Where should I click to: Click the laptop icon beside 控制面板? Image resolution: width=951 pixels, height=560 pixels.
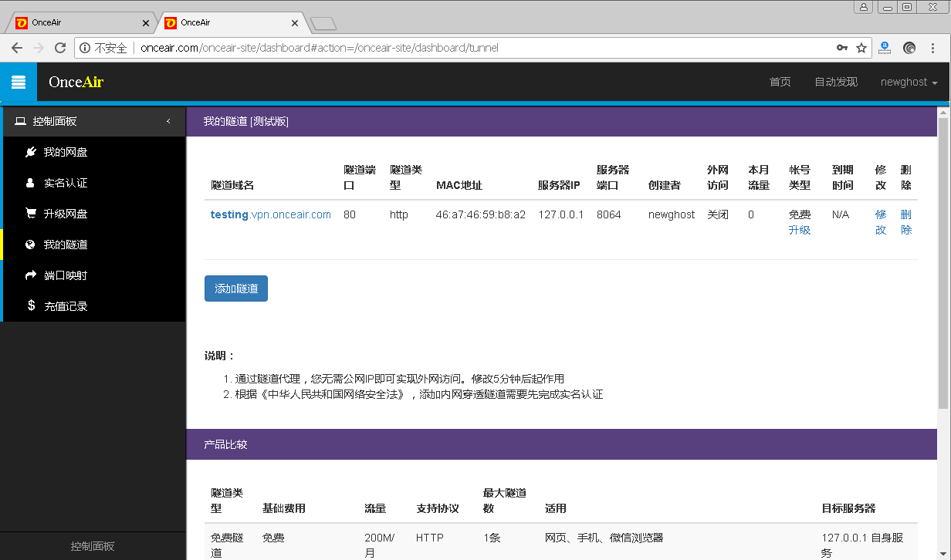point(20,121)
